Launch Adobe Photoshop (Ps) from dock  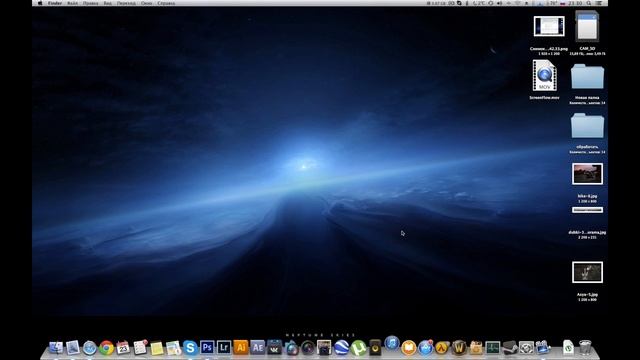tap(207, 347)
